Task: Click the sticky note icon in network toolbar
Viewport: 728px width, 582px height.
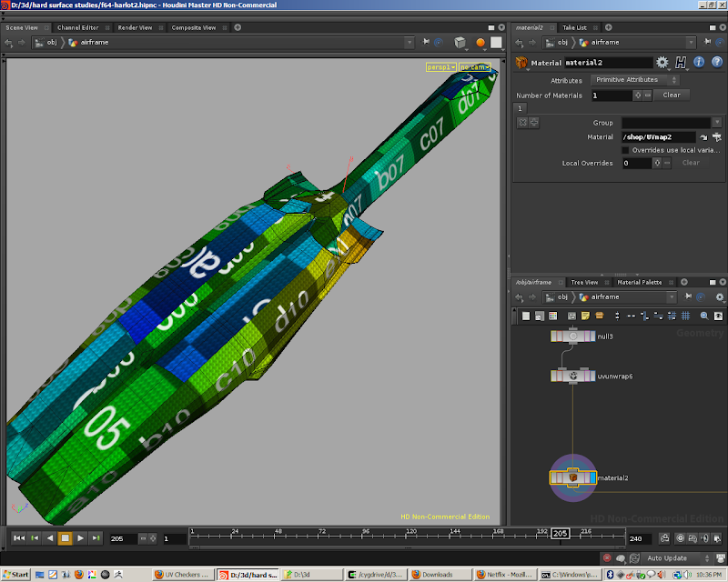Action: (586, 316)
